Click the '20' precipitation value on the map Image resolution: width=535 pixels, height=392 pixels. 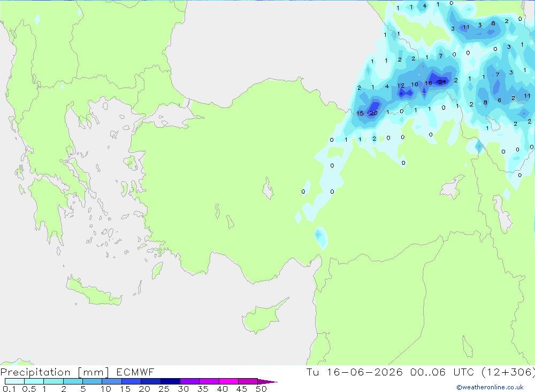pos(373,113)
